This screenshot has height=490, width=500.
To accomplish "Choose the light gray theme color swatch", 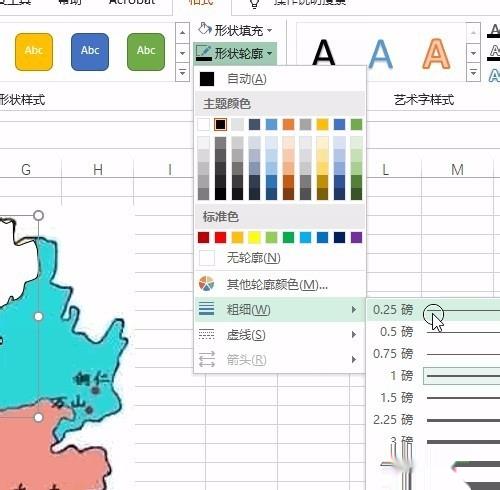I will [x=237, y=125].
